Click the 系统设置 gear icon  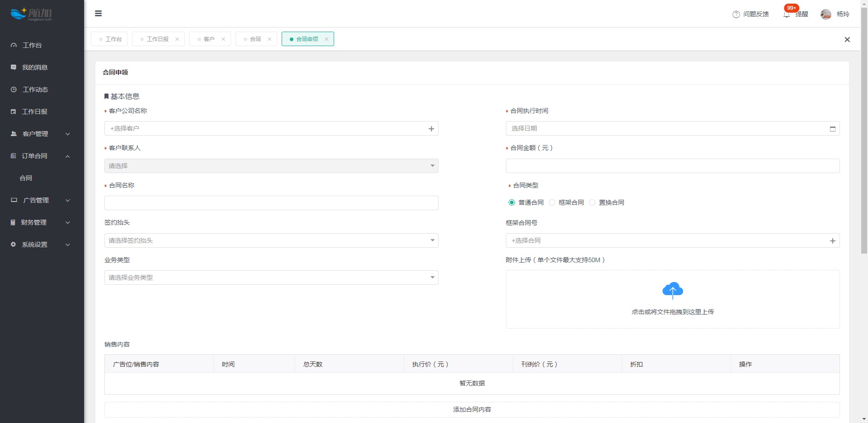pos(14,244)
